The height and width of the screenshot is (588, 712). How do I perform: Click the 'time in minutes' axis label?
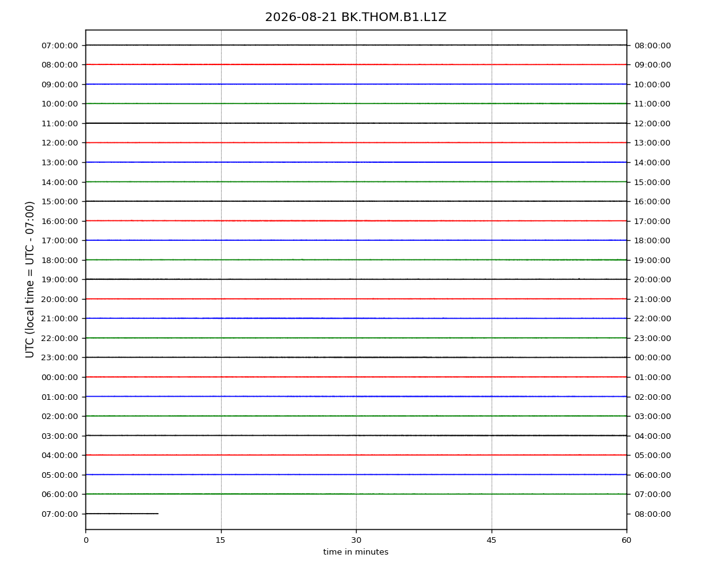(355, 552)
